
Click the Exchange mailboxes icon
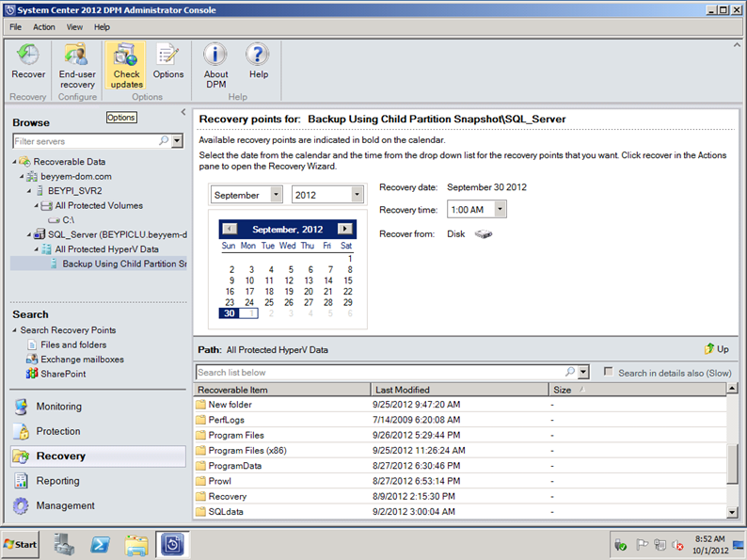tap(32, 360)
